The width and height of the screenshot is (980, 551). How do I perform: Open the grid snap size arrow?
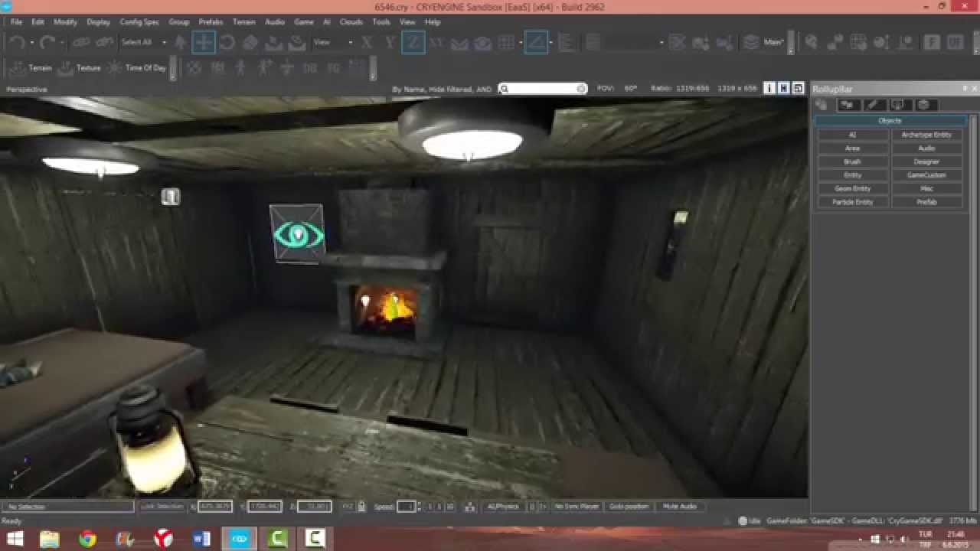tap(521, 43)
